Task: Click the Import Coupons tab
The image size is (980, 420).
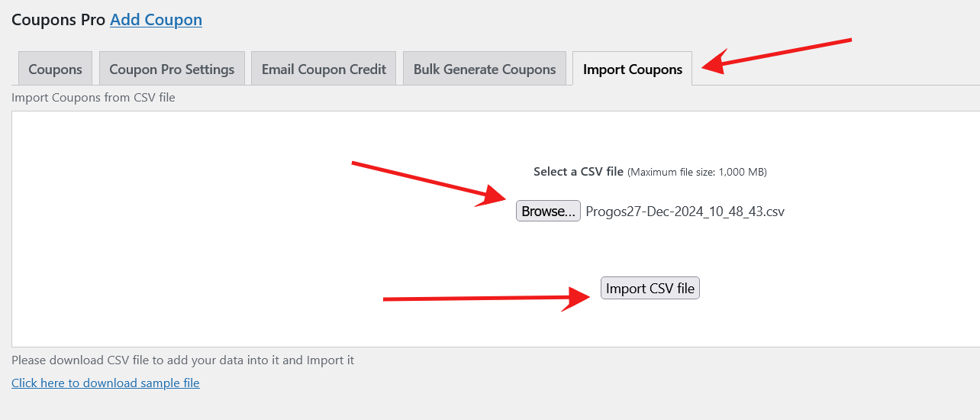Action: (x=632, y=69)
